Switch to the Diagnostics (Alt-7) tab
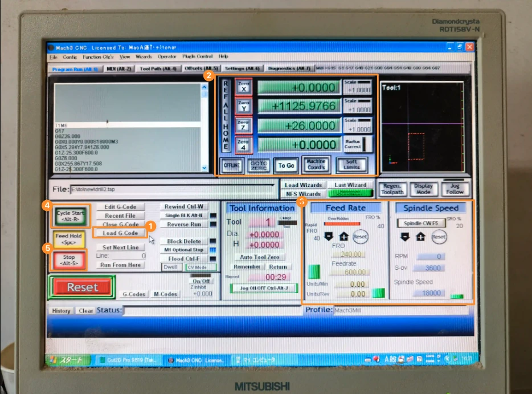532x394 pixels. coord(289,68)
